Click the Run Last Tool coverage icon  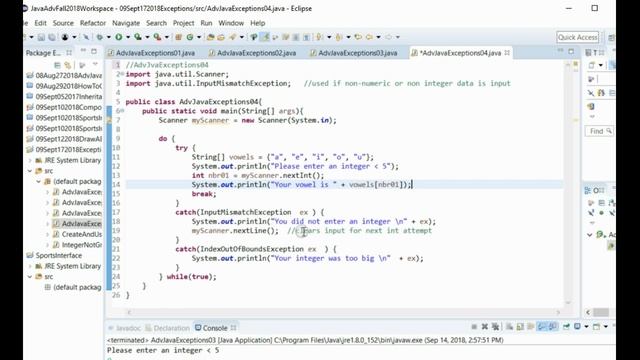pyautogui.click(x=138, y=37)
